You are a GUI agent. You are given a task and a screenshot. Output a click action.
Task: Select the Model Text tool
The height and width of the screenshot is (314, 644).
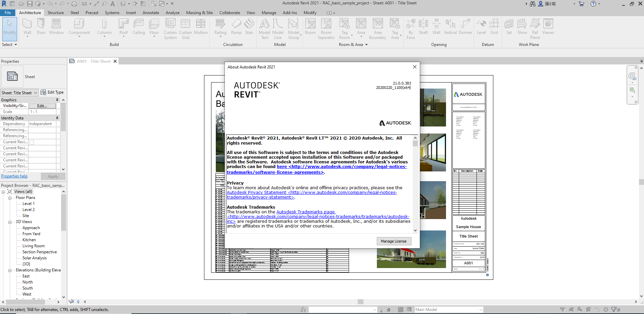pos(264,29)
